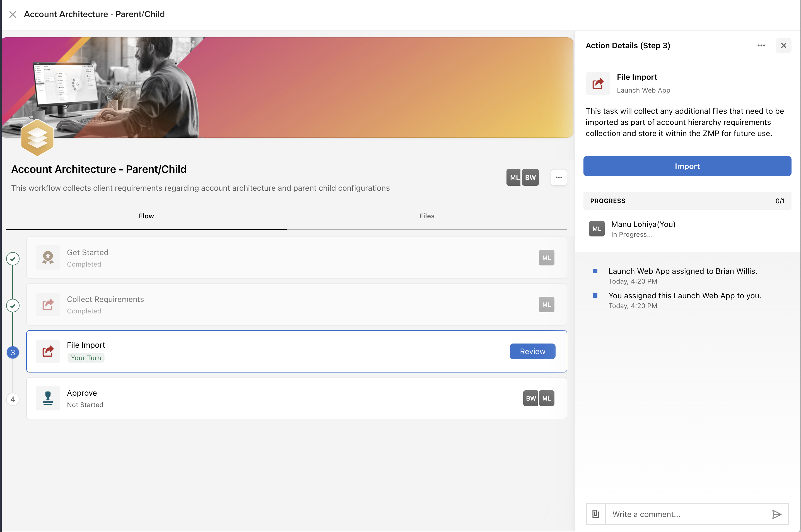Click the Approve step stamp icon
This screenshot has width=801, height=532.
point(48,398)
